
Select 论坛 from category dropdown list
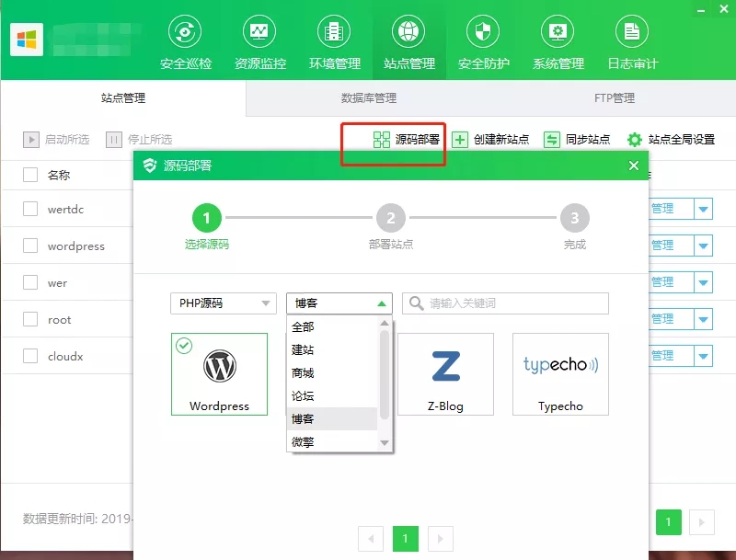click(304, 396)
